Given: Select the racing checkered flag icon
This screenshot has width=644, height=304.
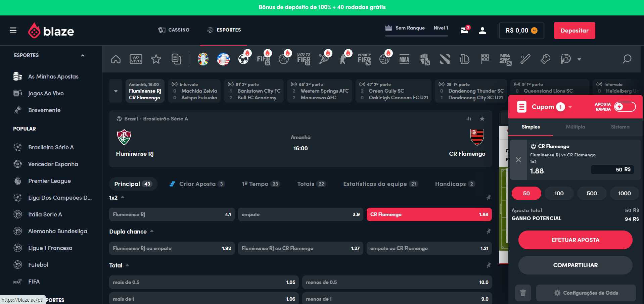Looking at the screenshot, I should pyautogui.click(x=485, y=59).
